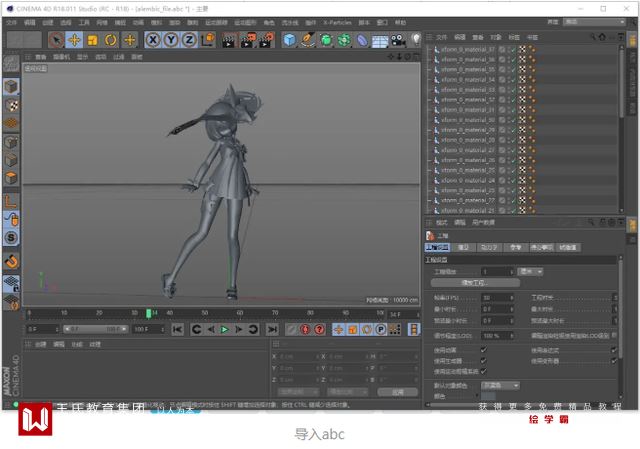640x449 pixels.
Task: Click the coordinates 应用 apply button
Action: click(x=398, y=392)
